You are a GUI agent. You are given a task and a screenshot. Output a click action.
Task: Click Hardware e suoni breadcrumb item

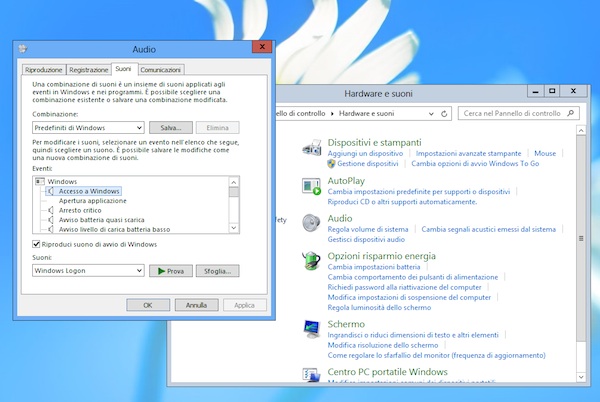pos(366,114)
